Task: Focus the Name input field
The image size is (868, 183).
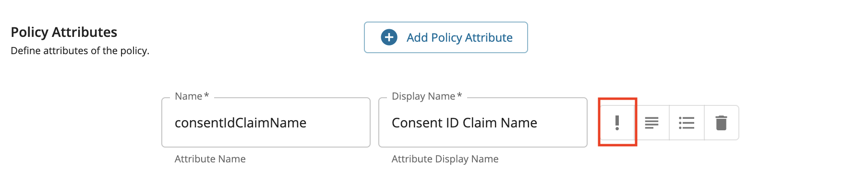Action: point(266,123)
